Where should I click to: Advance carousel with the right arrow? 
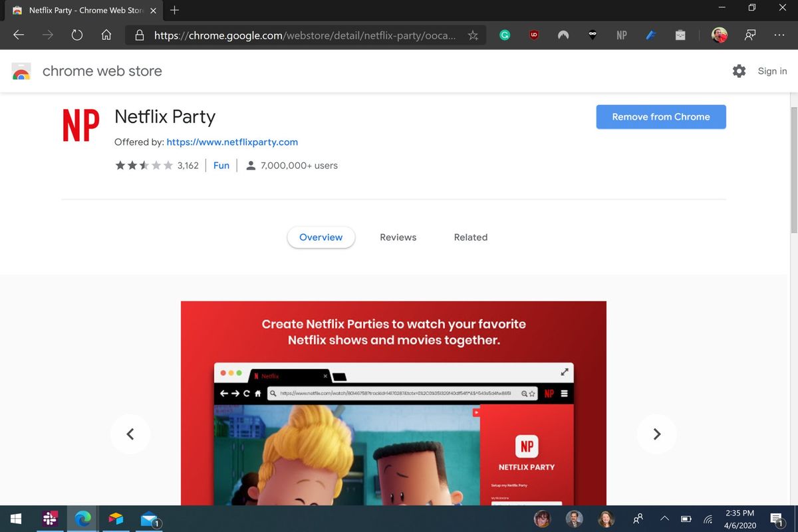[657, 434]
